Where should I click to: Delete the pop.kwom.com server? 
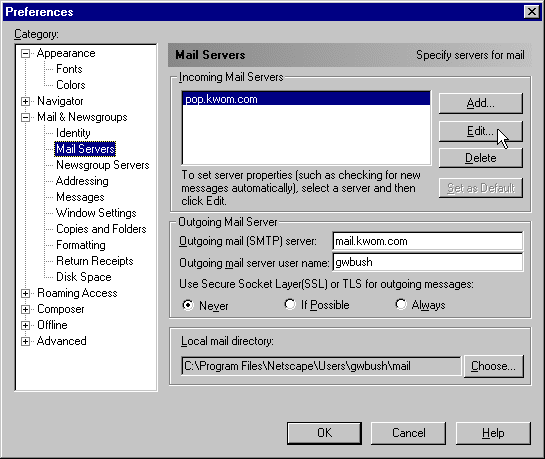click(x=480, y=158)
